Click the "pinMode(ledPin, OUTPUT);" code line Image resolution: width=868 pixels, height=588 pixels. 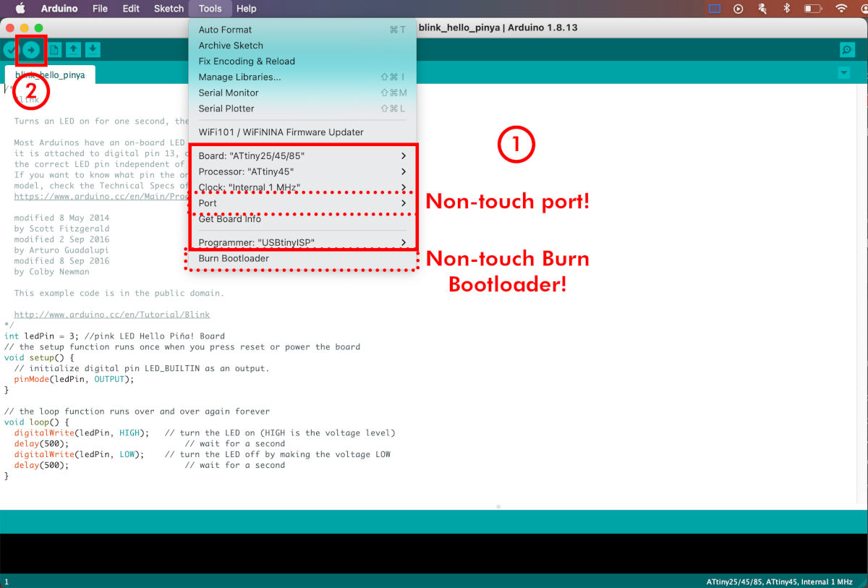tap(75, 379)
